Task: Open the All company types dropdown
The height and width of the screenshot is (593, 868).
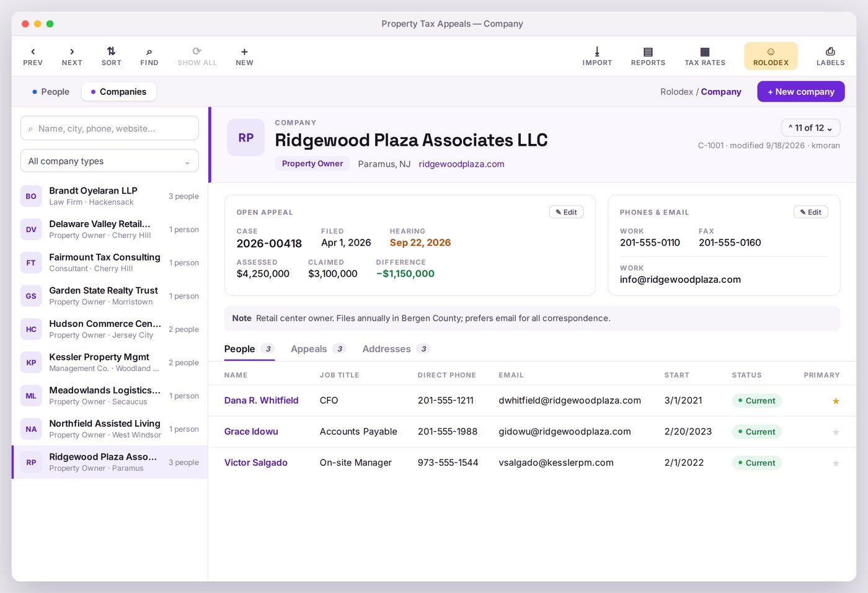Action: pyautogui.click(x=110, y=161)
